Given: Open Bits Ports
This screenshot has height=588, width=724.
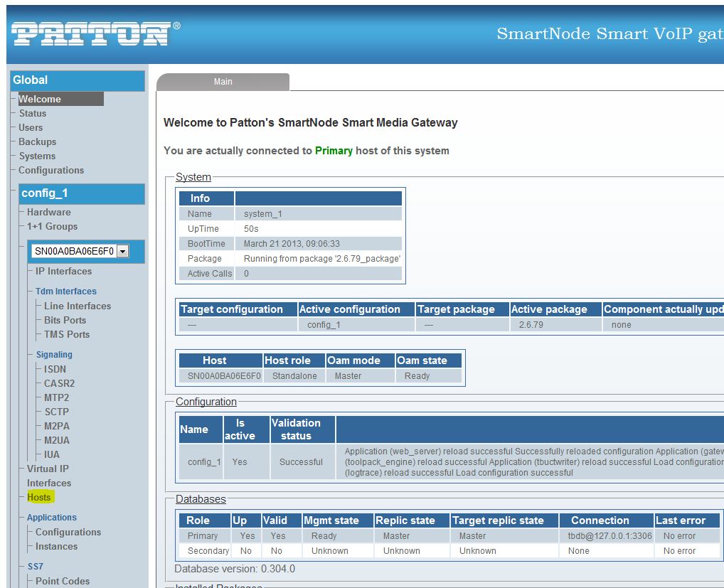Looking at the screenshot, I should click(65, 321).
